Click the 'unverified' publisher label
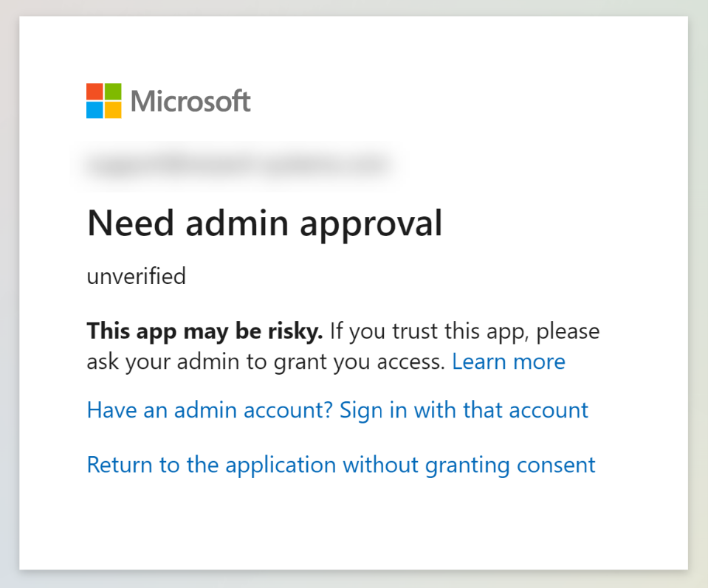The image size is (708, 588). pos(137,276)
